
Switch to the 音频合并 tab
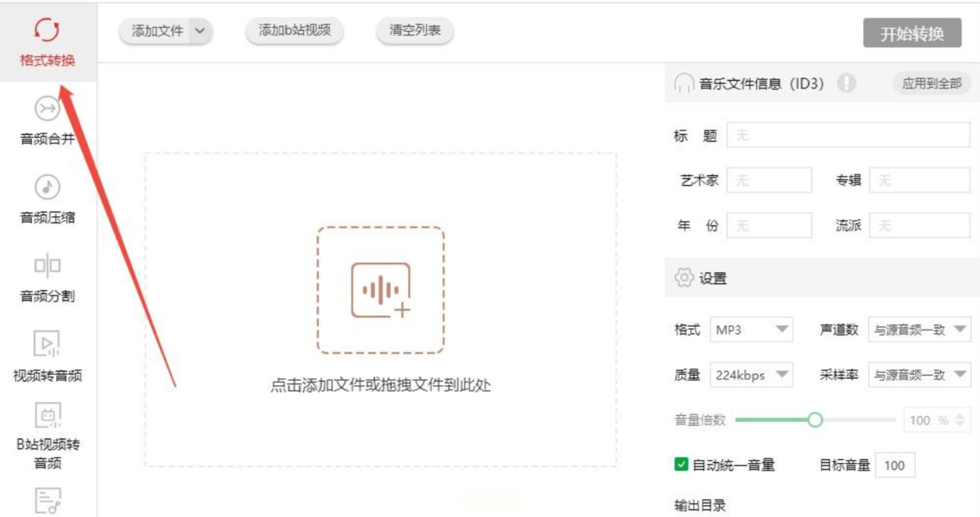tap(48, 120)
